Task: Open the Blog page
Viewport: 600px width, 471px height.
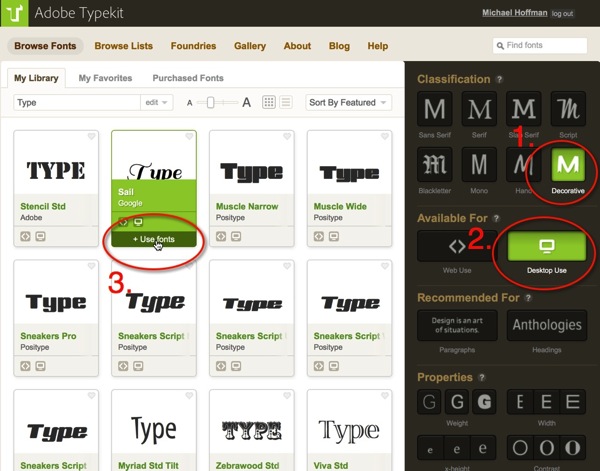Action: [x=339, y=46]
